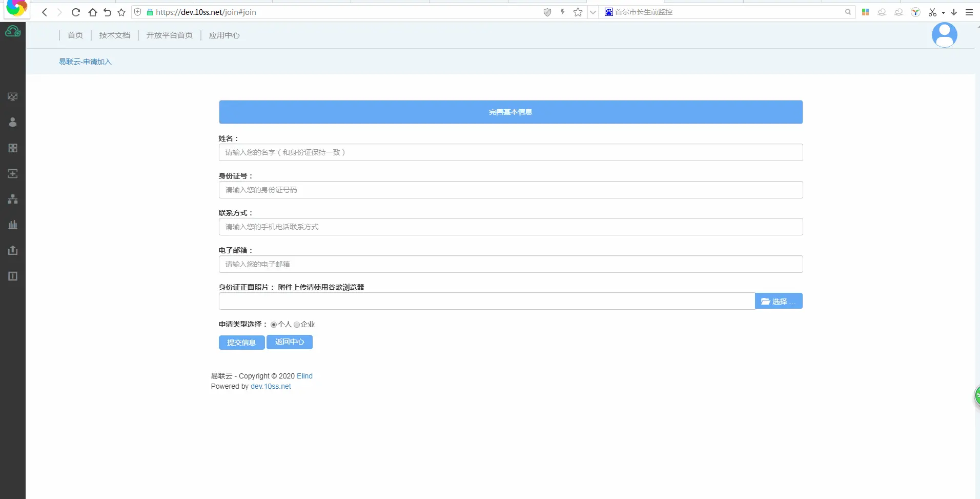Follow the dev.10ss.net footer link
The width and height of the screenshot is (980, 499).
[x=271, y=387]
